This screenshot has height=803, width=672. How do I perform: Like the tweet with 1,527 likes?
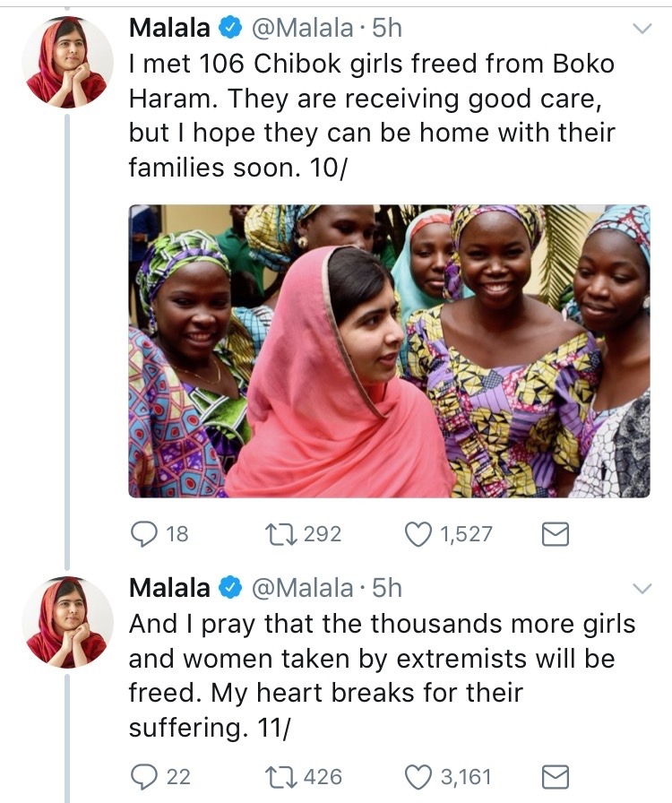point(418,534)
